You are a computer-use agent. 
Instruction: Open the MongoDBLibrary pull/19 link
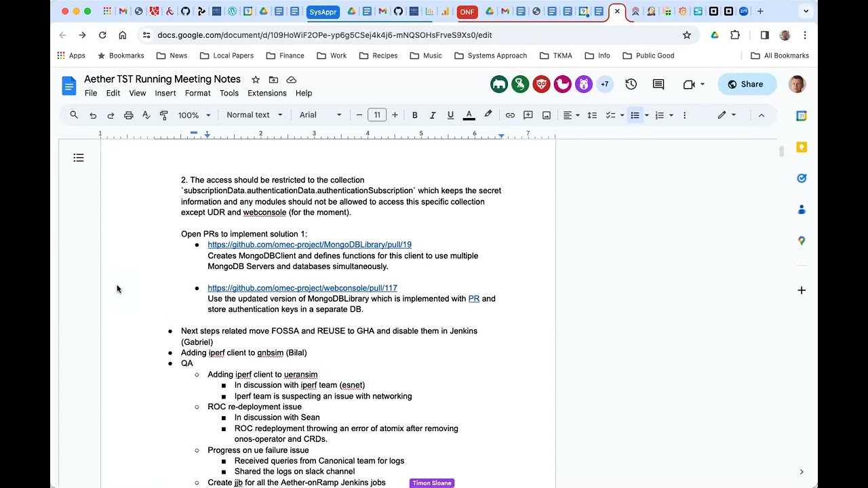(309, 245)
